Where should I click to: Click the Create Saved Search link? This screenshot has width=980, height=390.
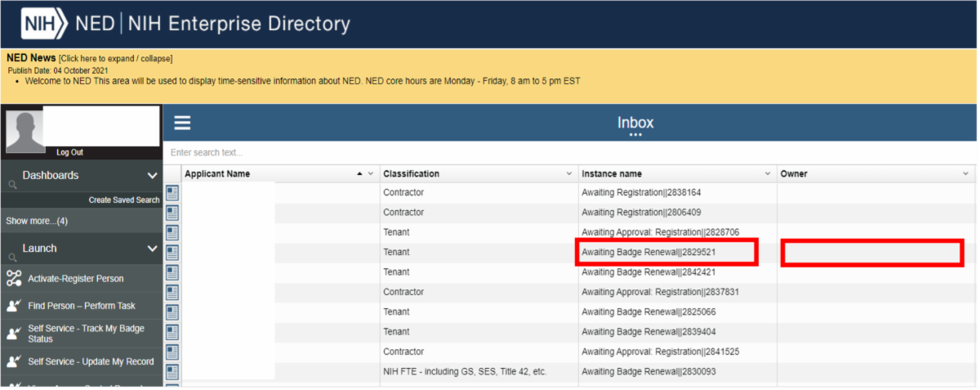[124, 200]
